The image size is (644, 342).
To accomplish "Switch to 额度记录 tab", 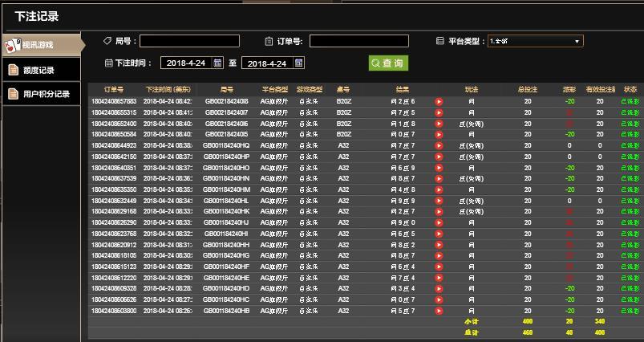I will [41, 70].
